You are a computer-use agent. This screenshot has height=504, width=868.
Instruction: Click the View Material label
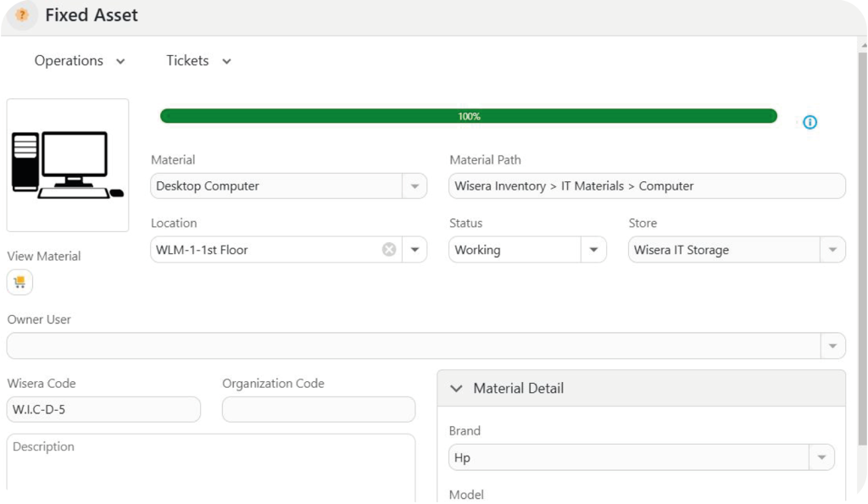[44, 256]
